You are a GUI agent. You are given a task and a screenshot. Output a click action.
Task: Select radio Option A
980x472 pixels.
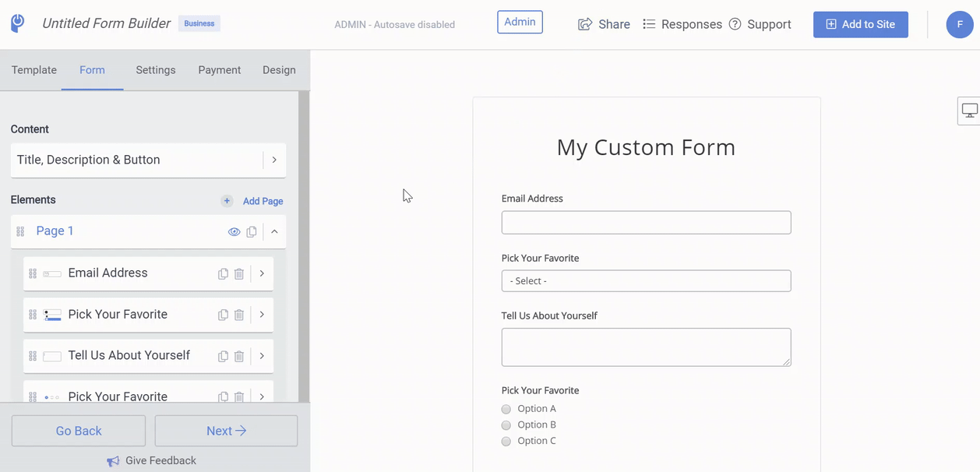(x=506, y=409)
